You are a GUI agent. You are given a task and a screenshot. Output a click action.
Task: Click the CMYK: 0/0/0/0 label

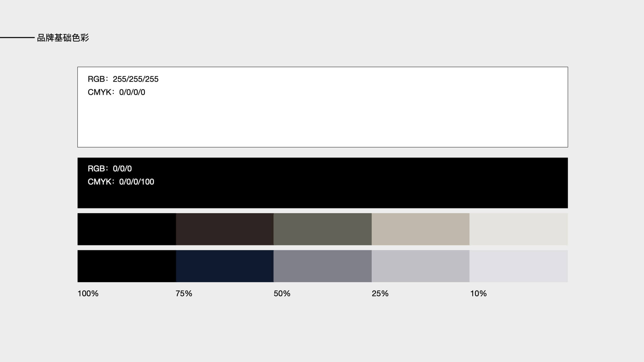point(116,92)
